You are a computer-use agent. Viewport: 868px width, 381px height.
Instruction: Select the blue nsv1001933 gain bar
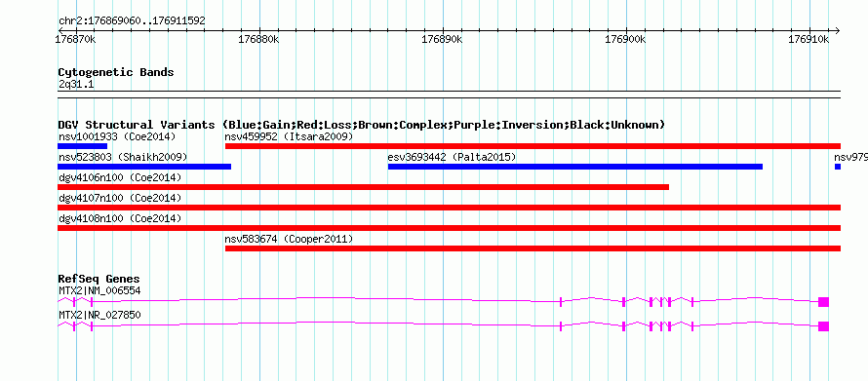point(83,146)
